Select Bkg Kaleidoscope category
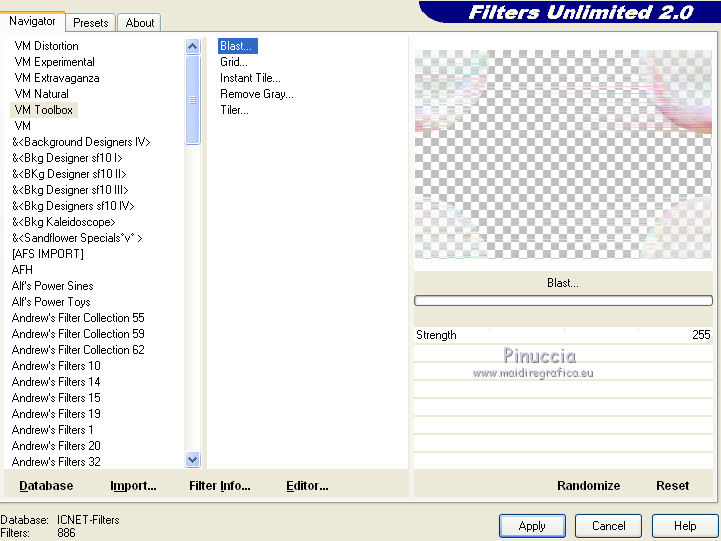Viewport: 721px width, 541px height. click(63, 222)
